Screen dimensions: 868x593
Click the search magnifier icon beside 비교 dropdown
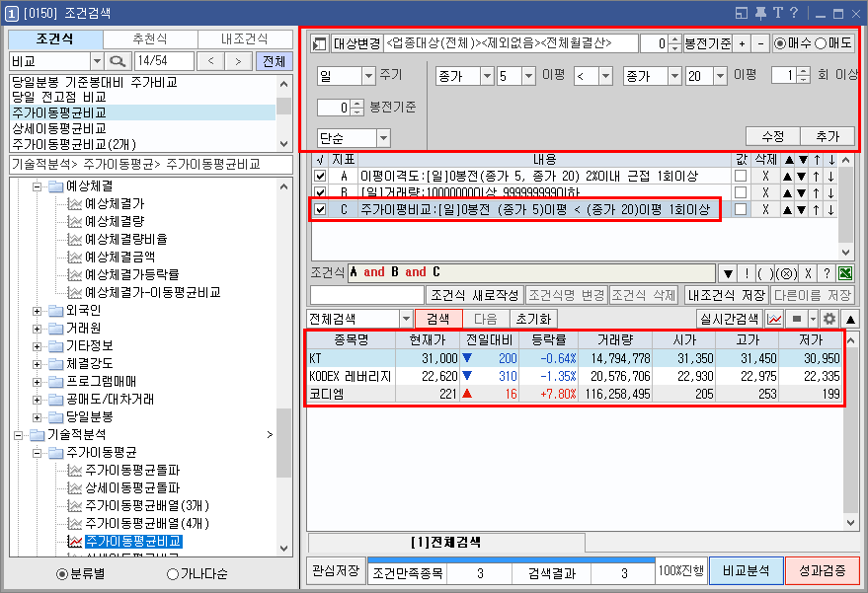tap(118, 61)
